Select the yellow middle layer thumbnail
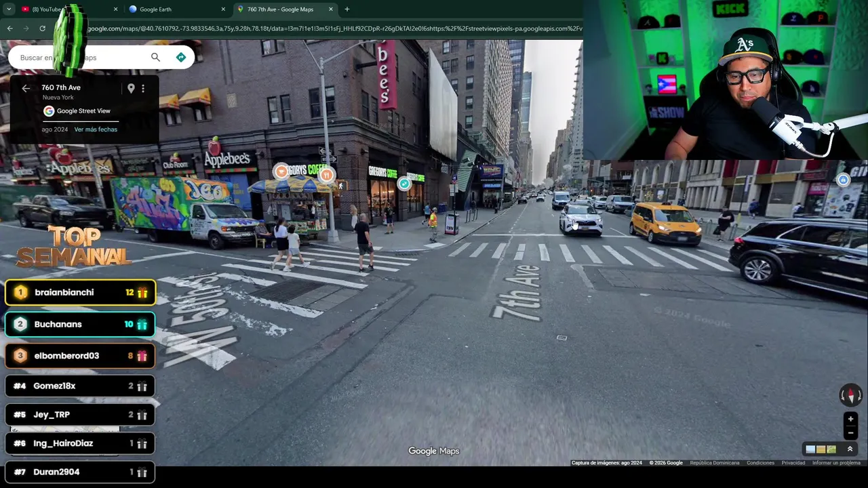The height and width of the screenshot is (488, 868). [x=821, y=449]
